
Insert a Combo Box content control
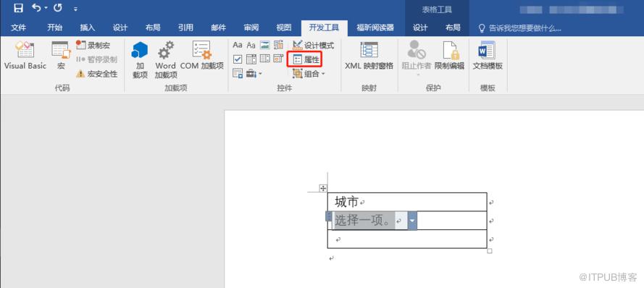[x=251, y=59]
